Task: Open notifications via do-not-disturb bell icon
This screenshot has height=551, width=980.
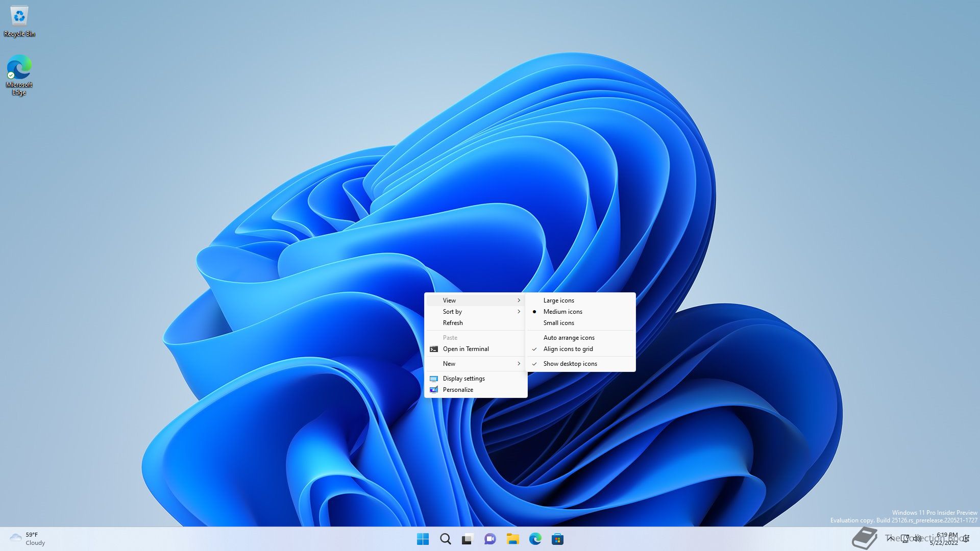Action: click(x=966, y=539)
